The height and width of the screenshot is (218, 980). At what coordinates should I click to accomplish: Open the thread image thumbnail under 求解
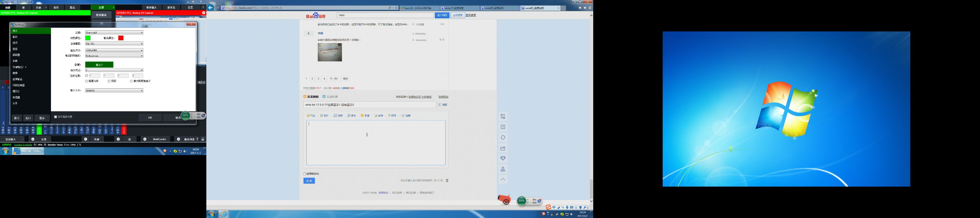pyautogui.click(x=330, y=52)
